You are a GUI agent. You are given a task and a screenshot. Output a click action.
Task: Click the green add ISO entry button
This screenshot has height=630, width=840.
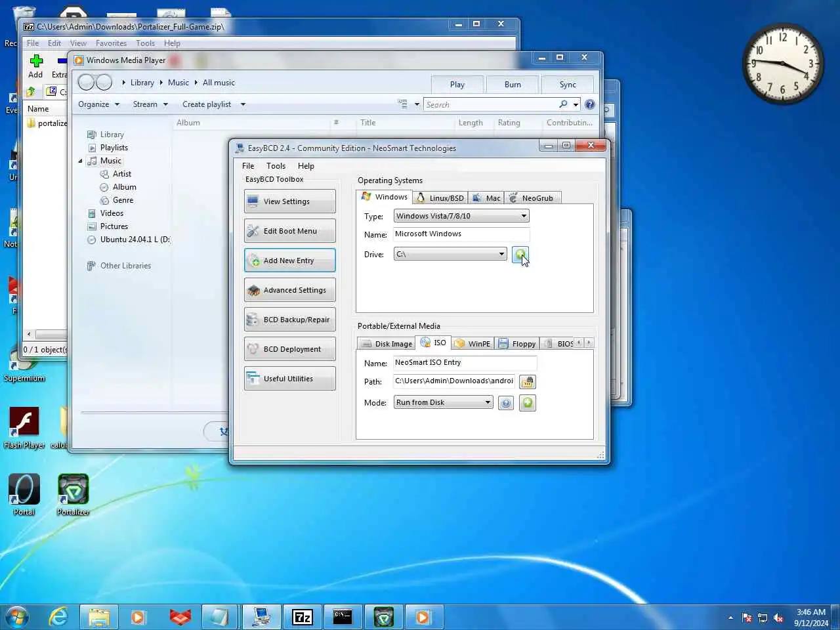click(528, 403)
